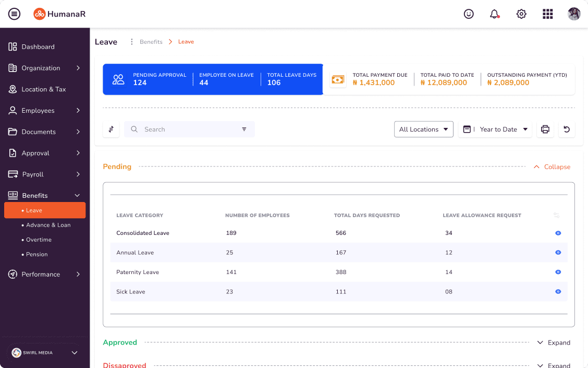
Task: Click the notification bell icon
Action: (x=494, y=14)
